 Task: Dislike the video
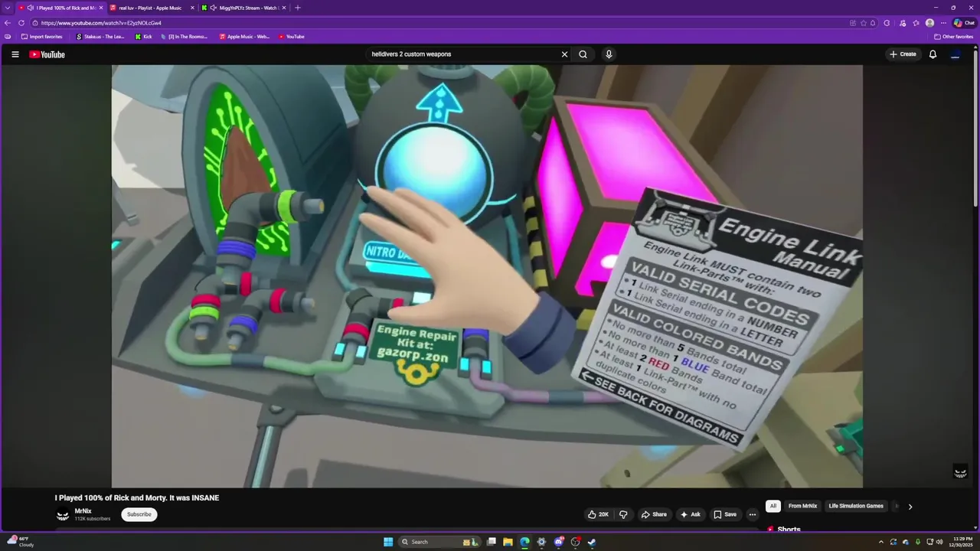[622, 514]
